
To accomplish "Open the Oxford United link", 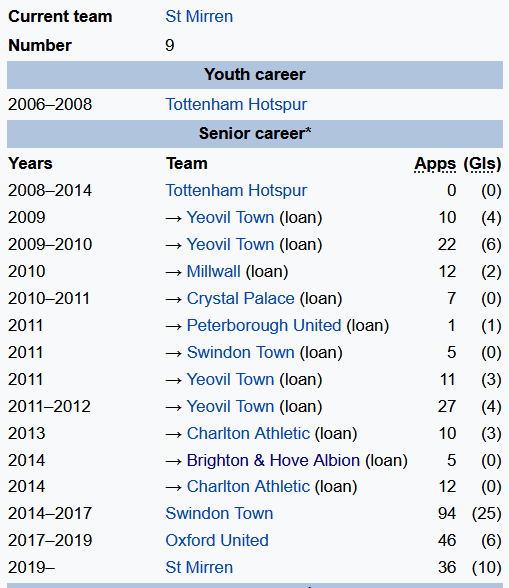I will click(x=217, y=540).
